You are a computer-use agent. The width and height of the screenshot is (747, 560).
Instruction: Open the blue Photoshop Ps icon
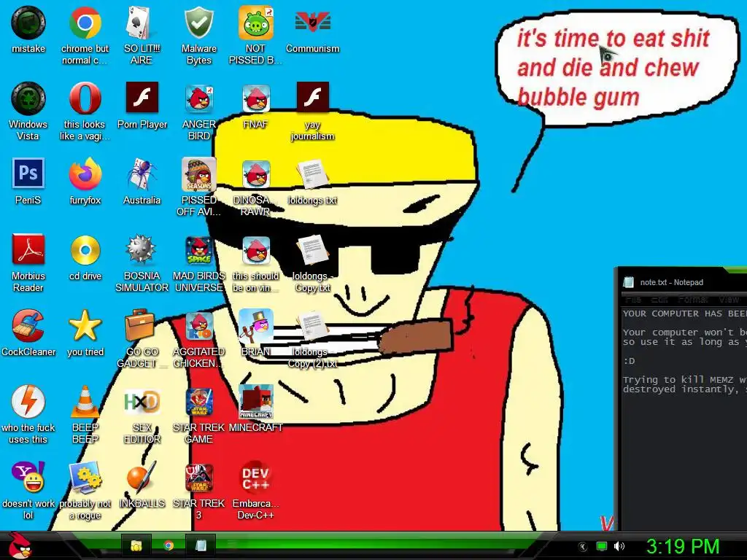coord(28,174)
